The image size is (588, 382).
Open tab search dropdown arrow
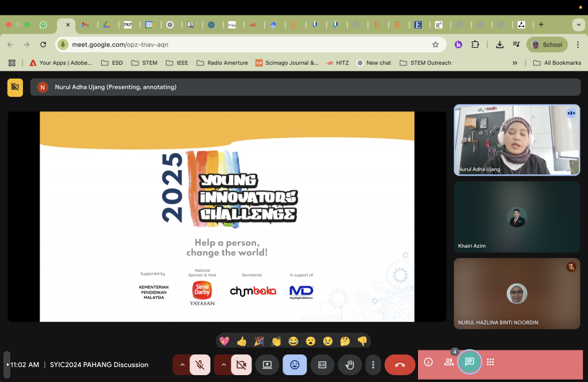pyautogui.click(x=579, y=25)
